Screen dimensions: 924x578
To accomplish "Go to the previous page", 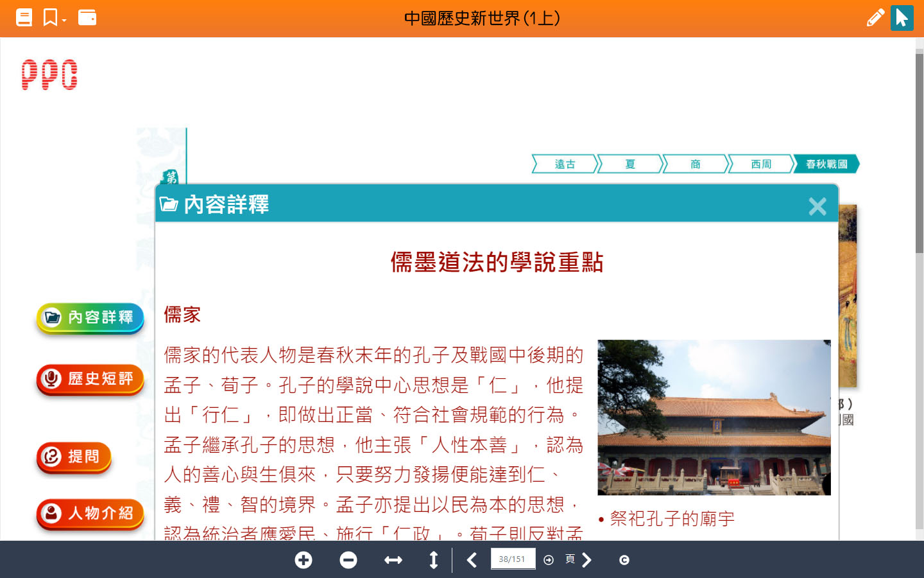I will pyautogui.click(x=472, y=560).
